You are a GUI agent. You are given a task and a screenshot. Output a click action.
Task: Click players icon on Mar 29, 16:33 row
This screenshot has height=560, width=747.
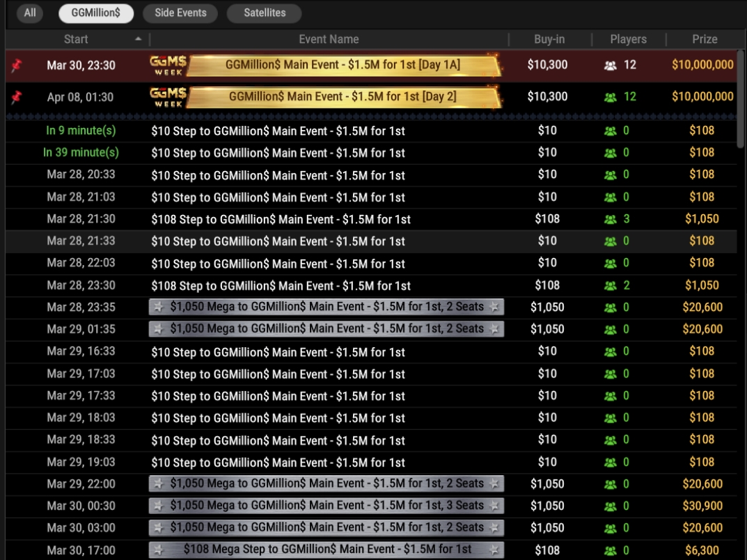click(x=611, y=352)
